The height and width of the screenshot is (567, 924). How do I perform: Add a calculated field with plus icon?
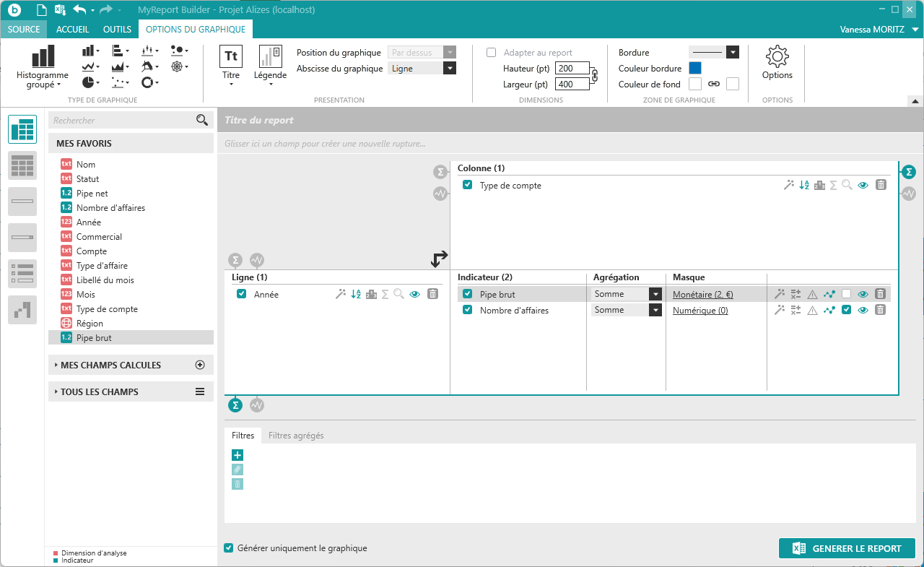(201, 365)
